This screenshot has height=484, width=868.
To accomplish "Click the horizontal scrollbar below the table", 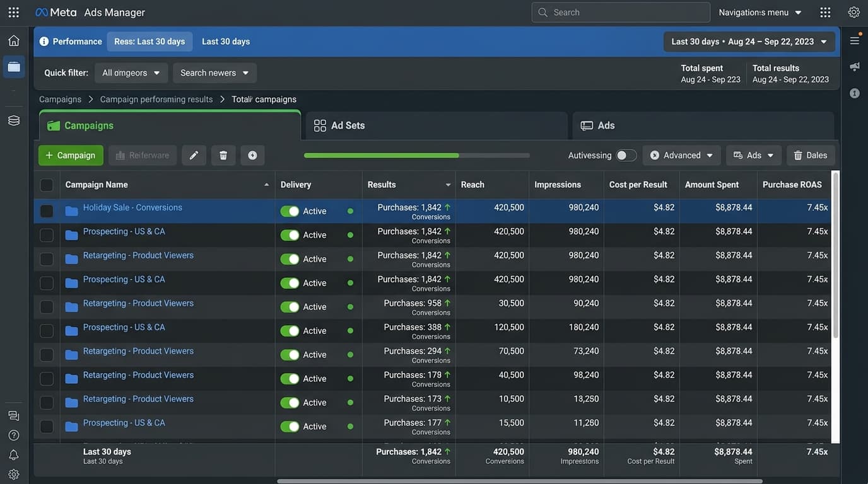I will pos(520,481).
